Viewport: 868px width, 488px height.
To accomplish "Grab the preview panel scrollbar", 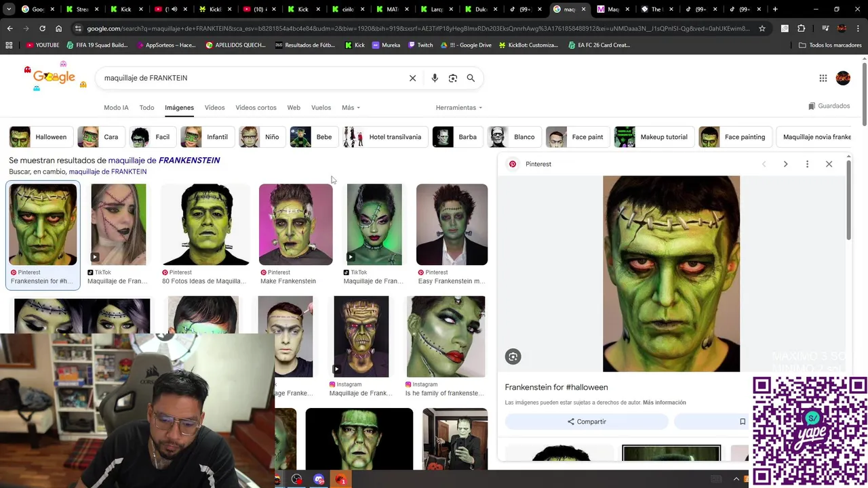I will 848,200.
